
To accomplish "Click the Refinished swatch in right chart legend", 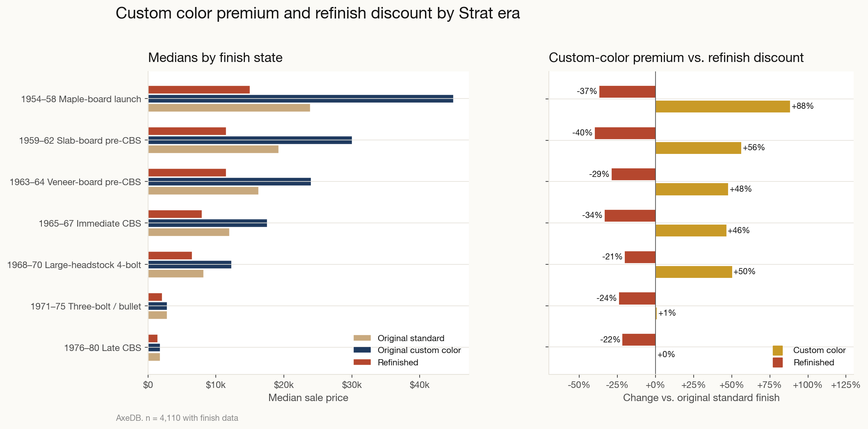I will [x=777, y=362].
